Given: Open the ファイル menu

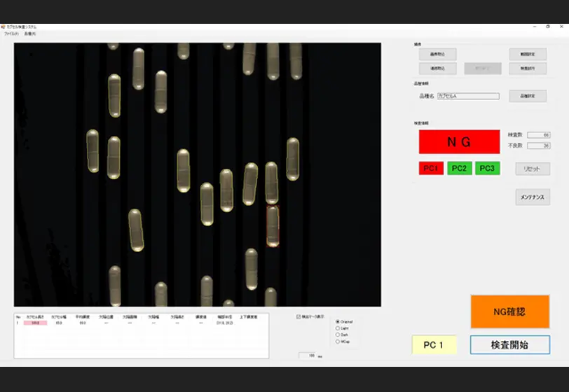Looking at the screenshot, I should coord(11,34).
